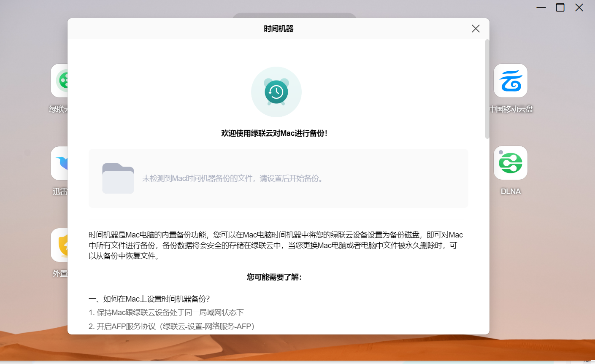
Task: Click the heading 您可能需要了解:
Action: 274,277
